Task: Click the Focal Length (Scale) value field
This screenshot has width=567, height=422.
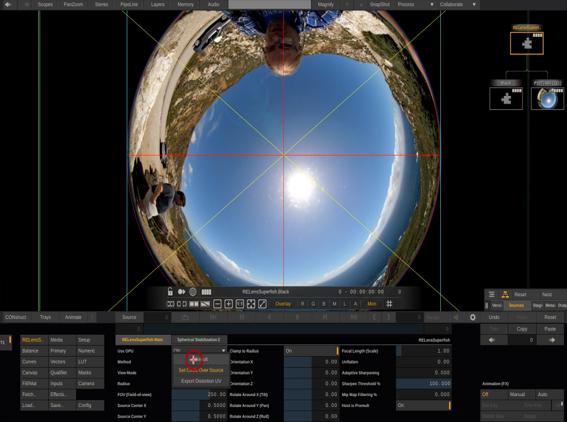Action: click(x=423, y=351)
